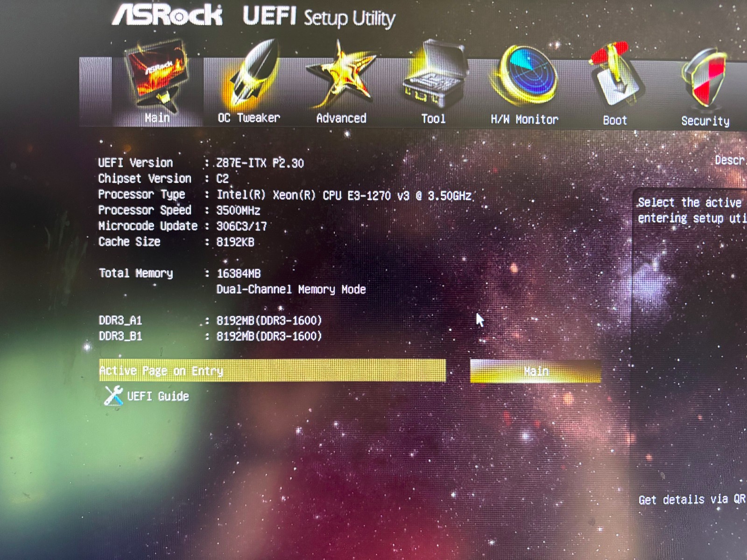Click the Processor Speed label
Image resolution: width=747 pixels, height=560 pixels.
[x=145, y=210]
